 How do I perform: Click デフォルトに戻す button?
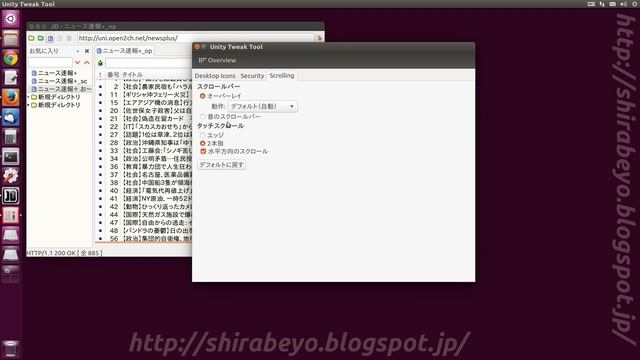(x=221, y=164)
